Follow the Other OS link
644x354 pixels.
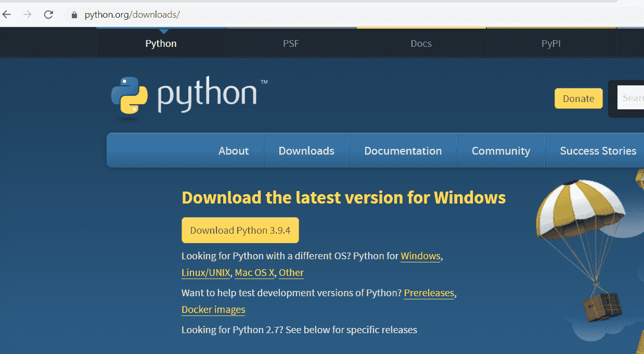(x=291, y=272)
